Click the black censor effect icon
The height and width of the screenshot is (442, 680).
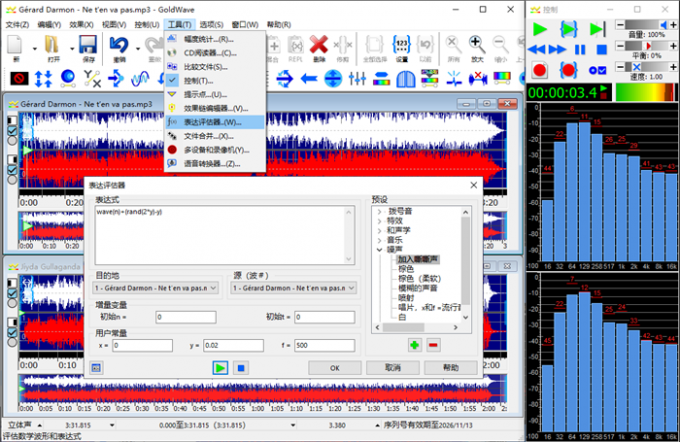coord(19,79)
